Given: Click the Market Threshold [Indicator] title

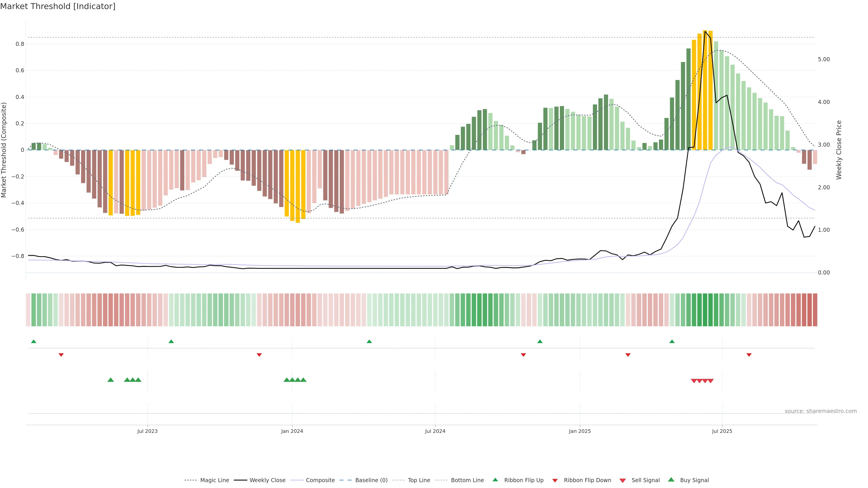Looking at the screenshot, I should click(58, 6).
